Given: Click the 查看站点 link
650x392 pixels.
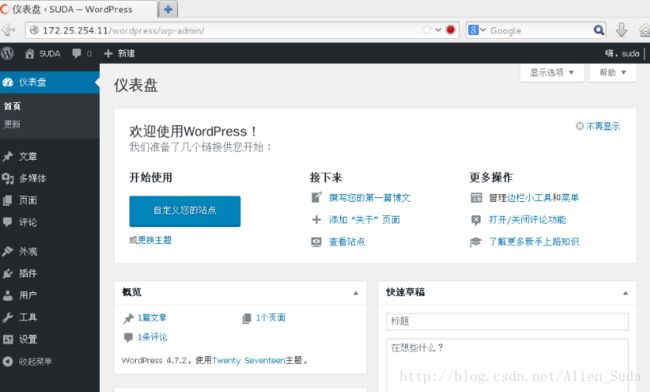Looking at the screenshot, I should [x=347, y=242].
